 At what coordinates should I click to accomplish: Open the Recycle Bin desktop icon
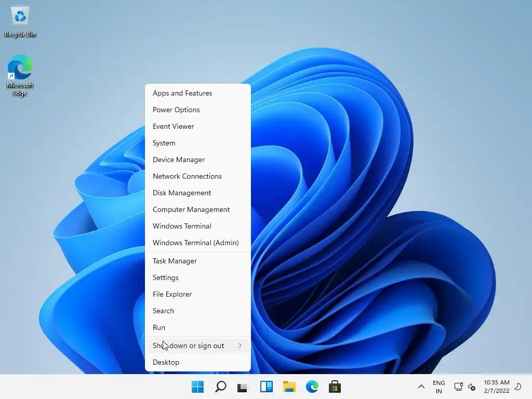20,22
